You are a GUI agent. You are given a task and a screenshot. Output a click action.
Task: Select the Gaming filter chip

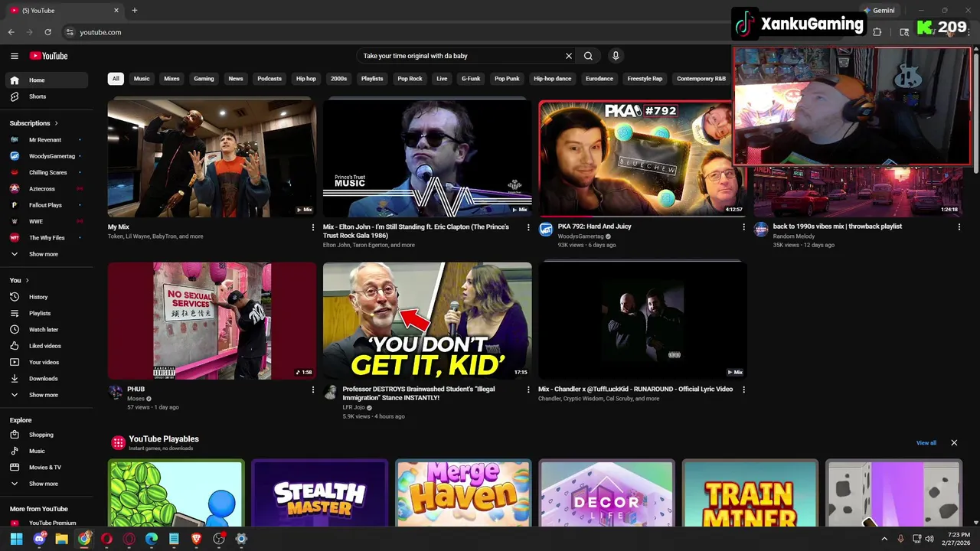coord(204,79)
